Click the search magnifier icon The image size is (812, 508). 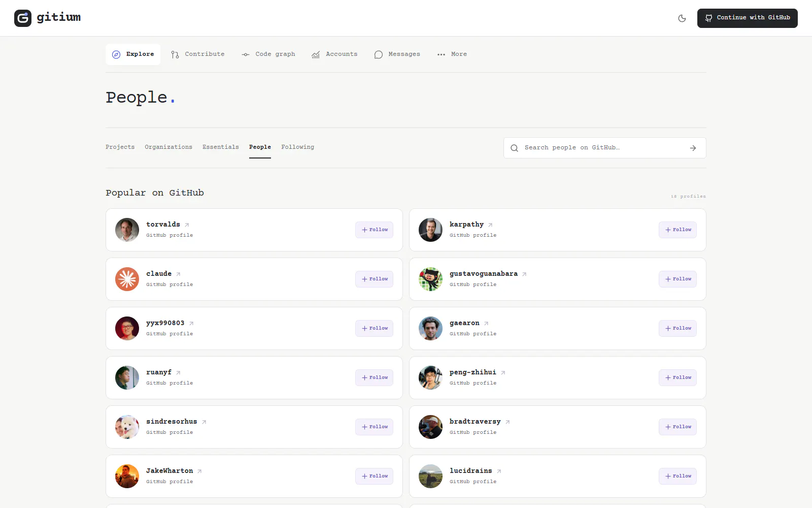tap(515, 148)
